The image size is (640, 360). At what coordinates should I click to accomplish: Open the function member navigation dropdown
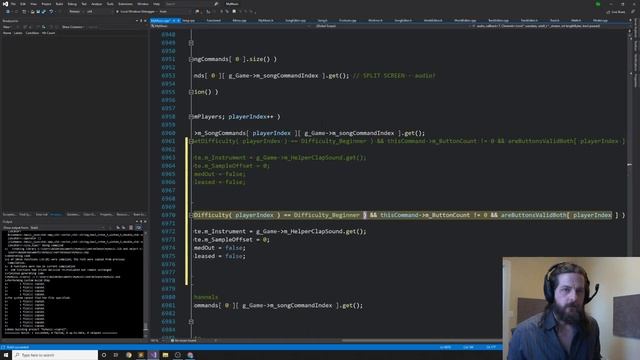click(x=549, y=26)
